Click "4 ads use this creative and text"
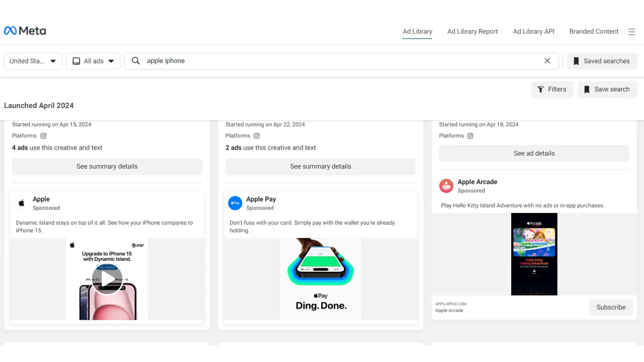 tap(57, 148)
